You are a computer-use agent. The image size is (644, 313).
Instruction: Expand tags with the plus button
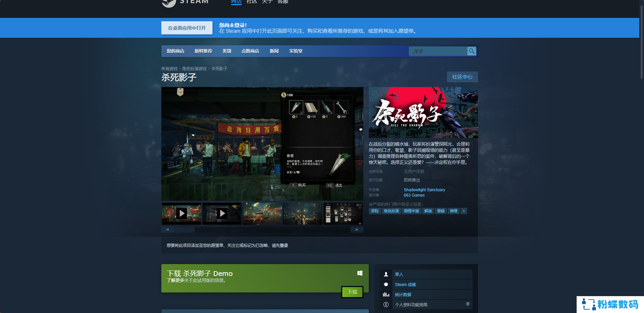tap(464, 211)
